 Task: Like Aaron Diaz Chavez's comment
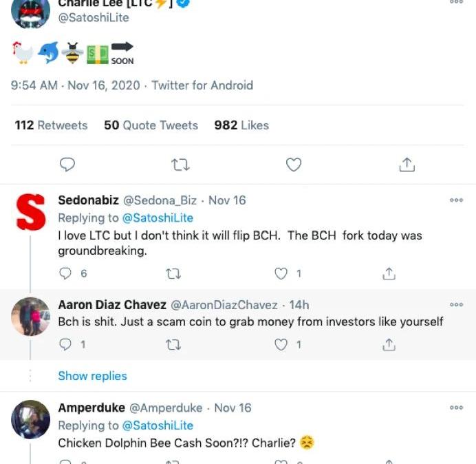pyautogui.click(x=281, y=344)
